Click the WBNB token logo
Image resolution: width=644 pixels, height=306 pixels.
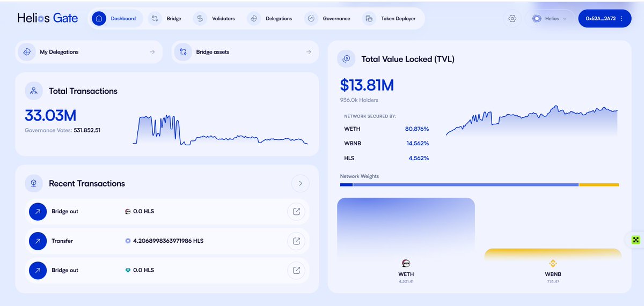pos(553,263)
